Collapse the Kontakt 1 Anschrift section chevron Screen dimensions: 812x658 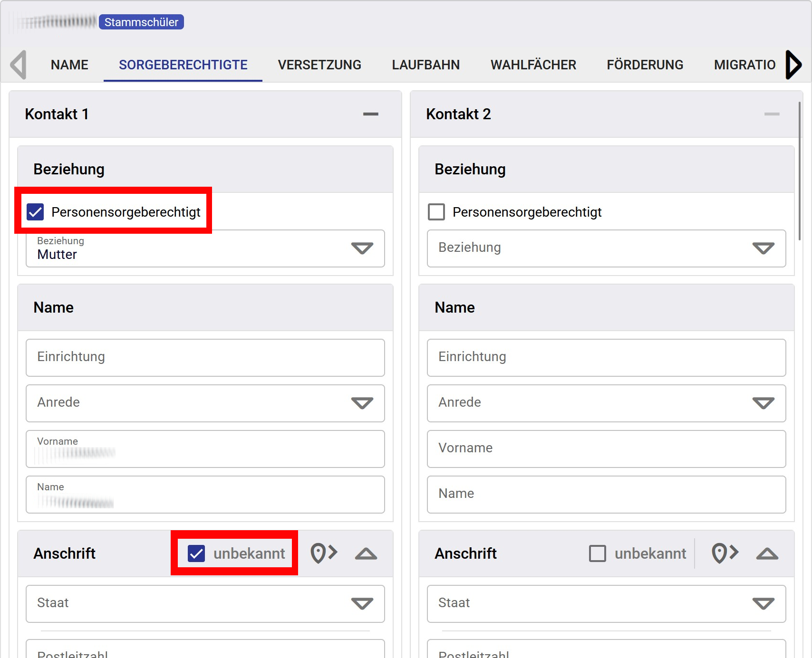click(366, 553)
